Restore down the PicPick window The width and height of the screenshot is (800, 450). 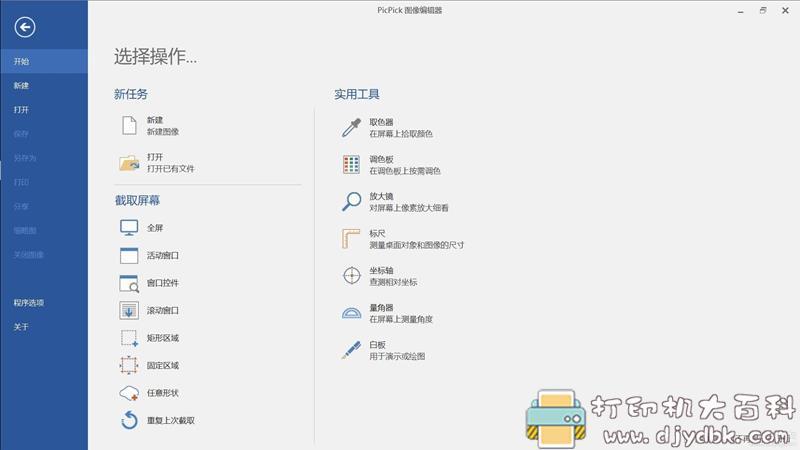point(763,11)
